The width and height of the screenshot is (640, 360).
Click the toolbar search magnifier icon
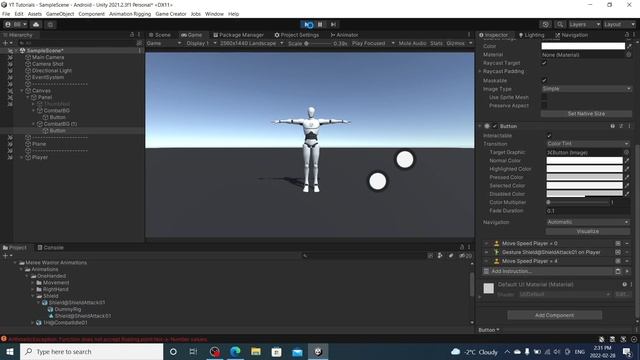tap(560, 24)
